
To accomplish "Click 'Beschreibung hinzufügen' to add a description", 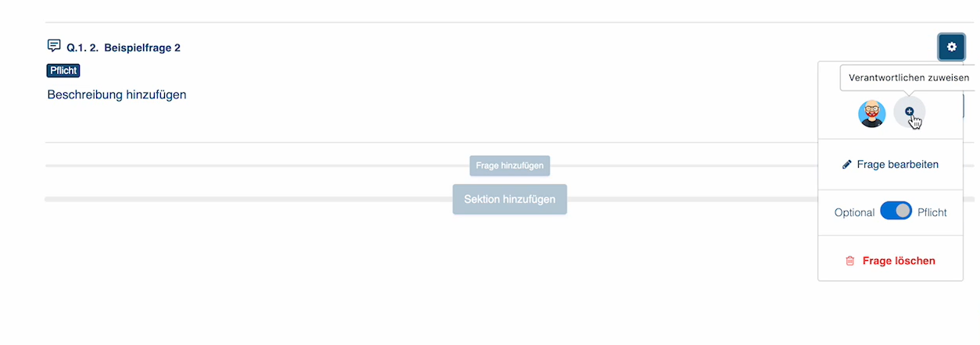I will 116,94.
